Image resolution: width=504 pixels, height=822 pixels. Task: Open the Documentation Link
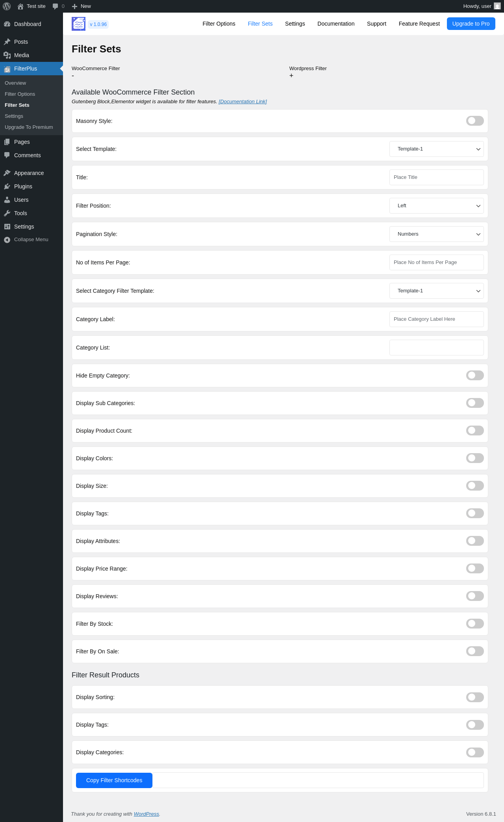click(243, 102)
